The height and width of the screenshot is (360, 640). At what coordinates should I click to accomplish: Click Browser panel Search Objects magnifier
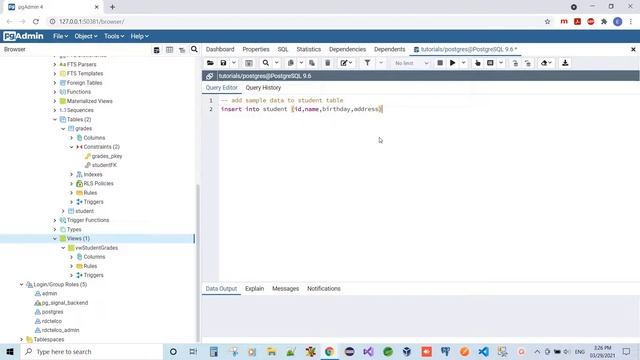[194, 49]
